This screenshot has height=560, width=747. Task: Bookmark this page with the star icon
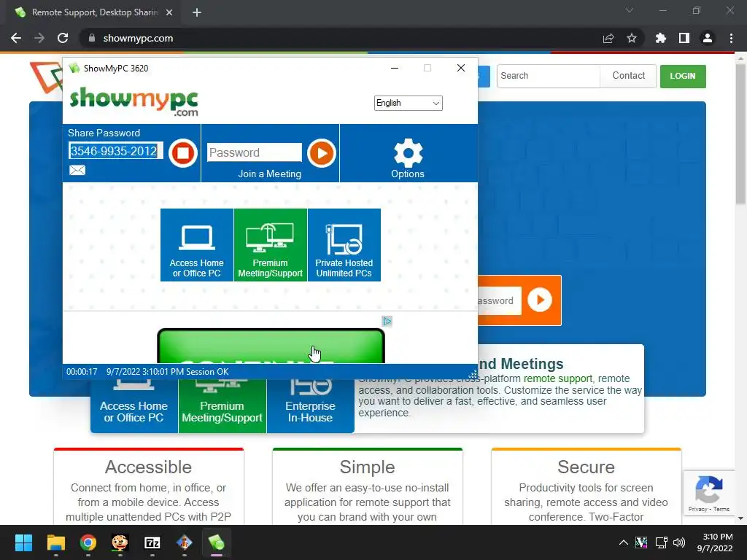[x=632, y=38]
